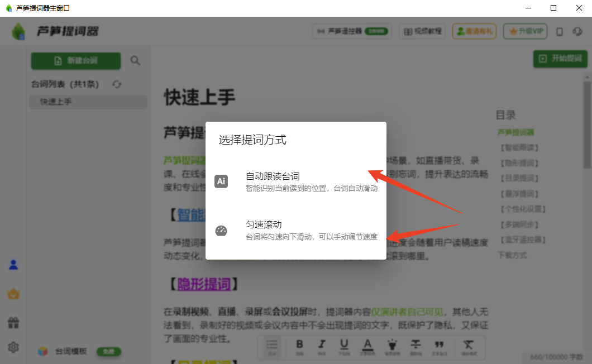Apply bold with the B icon
The height and width of the screenshot is (364, 592).
pyautogui.click(x=299, y=347)
